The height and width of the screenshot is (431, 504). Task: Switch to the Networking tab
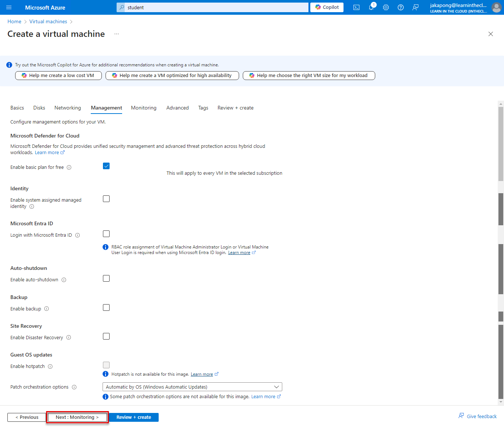pos(68,108)
